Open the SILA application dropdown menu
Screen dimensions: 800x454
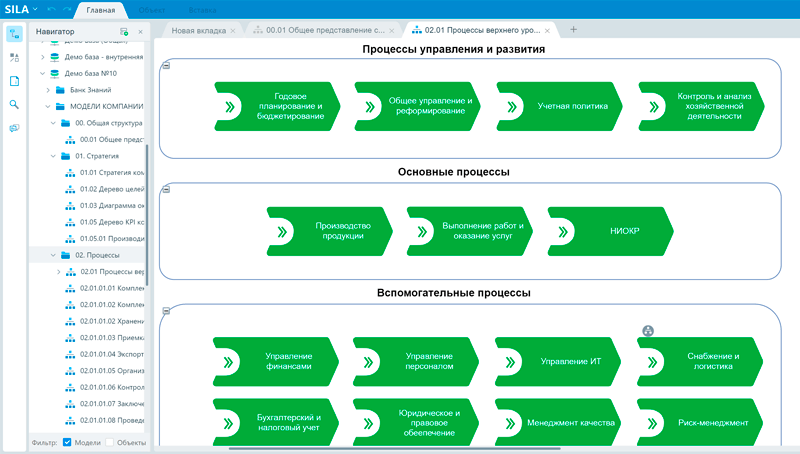(36, 9)
